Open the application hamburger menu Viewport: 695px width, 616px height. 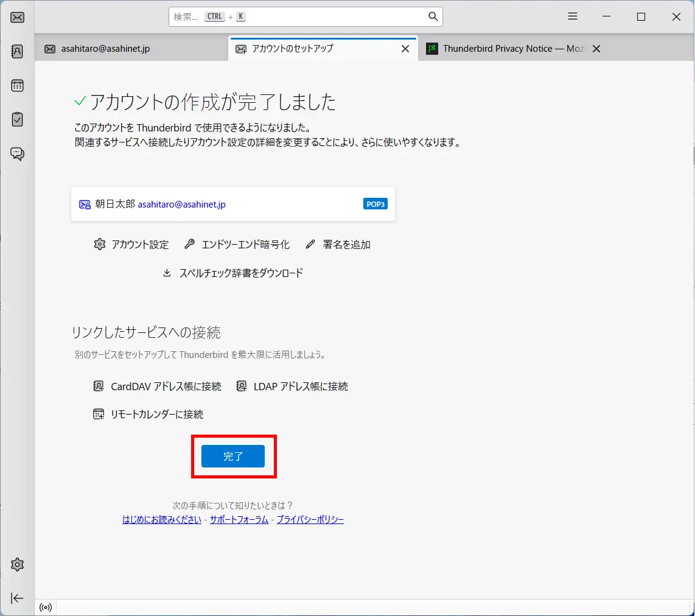click(572, 16)
